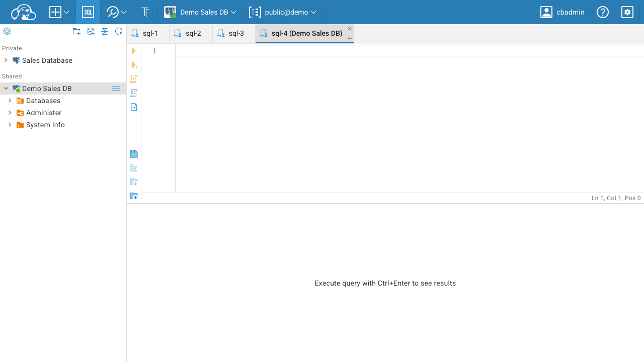The width and height of the screenshot is (644, 362).
Task: Open the administration settings gear
Action: coord(627,12)
